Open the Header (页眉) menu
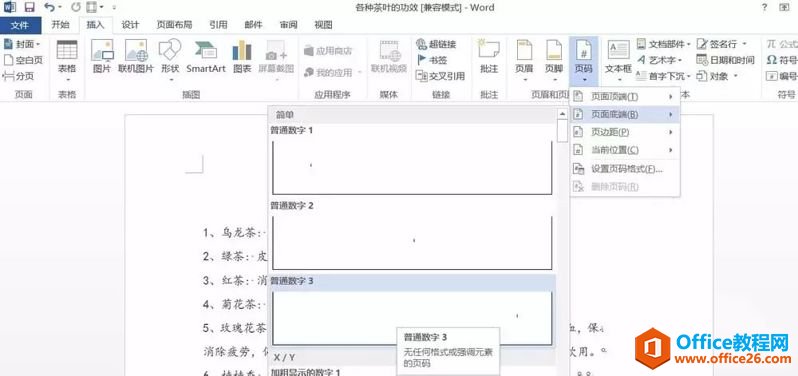The height and width of the screenshot is (376, 798). [524, 61]
